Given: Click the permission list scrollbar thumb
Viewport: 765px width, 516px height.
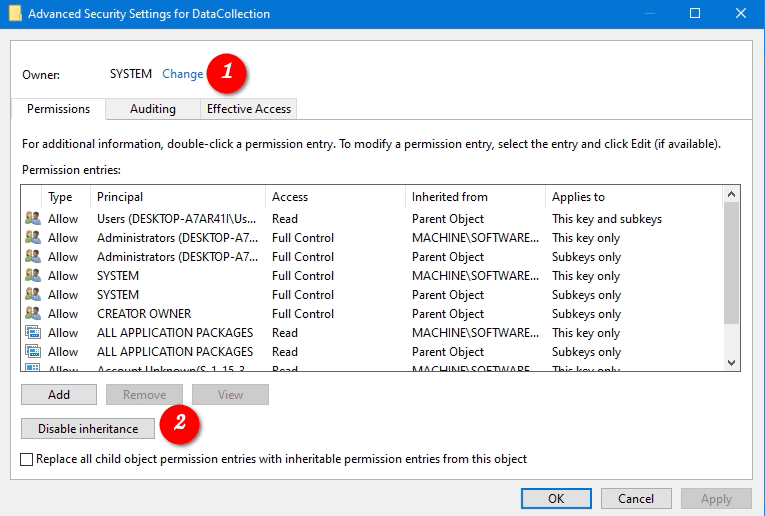Looking at the screenshot, I should coord(731,263).
